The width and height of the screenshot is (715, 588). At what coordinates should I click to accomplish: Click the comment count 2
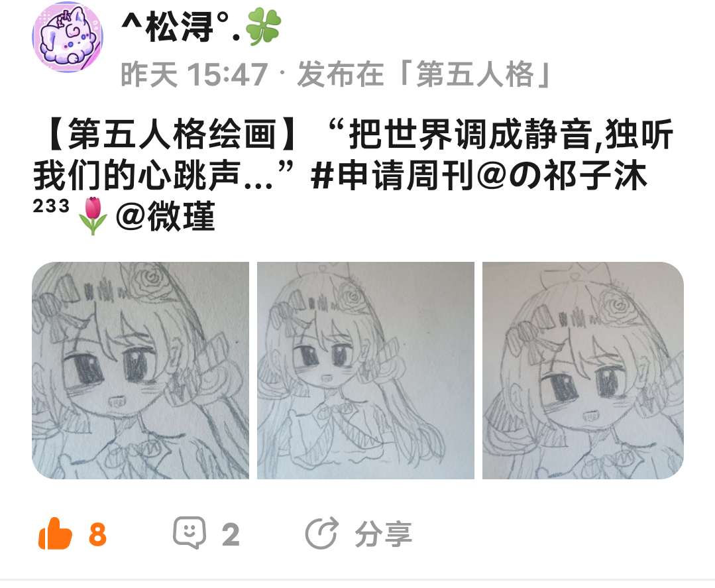231,534
